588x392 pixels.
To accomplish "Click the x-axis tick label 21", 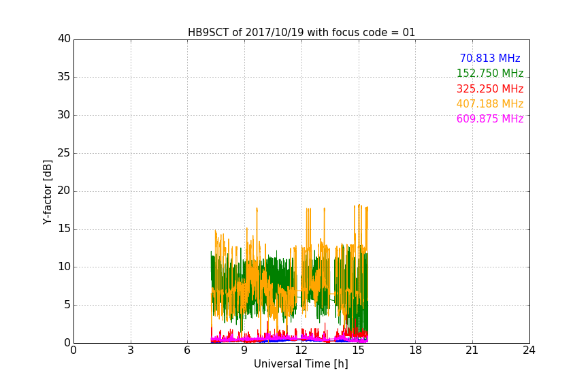I will tap(472, 350).
